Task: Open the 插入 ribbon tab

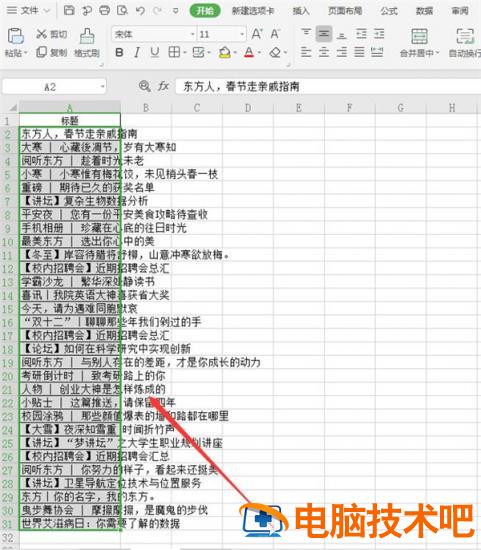Action: 301,11
